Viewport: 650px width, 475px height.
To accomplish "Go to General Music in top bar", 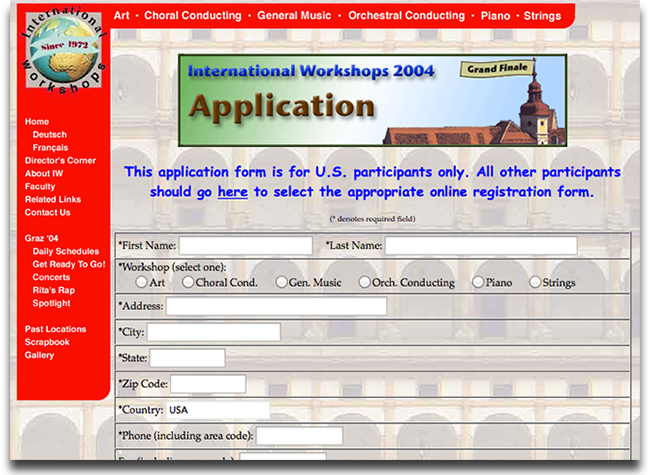I will pos(294,16).
